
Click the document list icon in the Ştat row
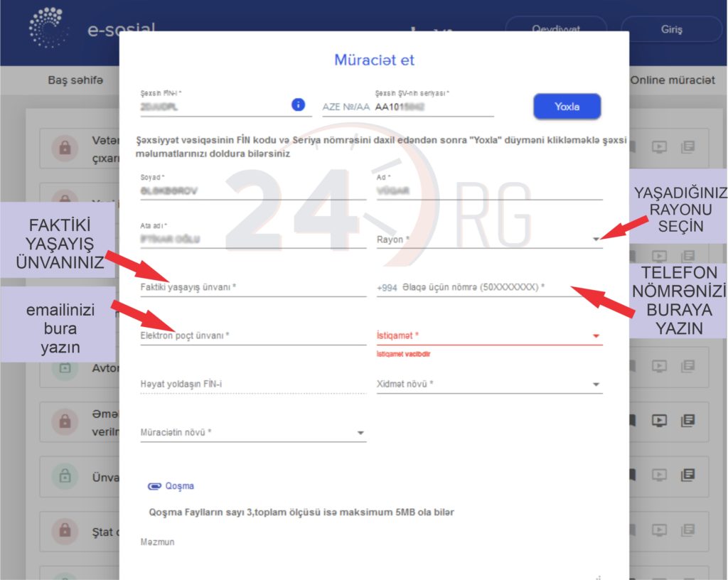tap(687, 530)
